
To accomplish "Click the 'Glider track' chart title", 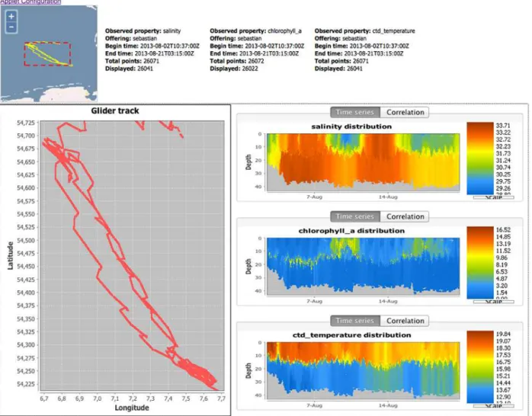I will tap(115, 111).
